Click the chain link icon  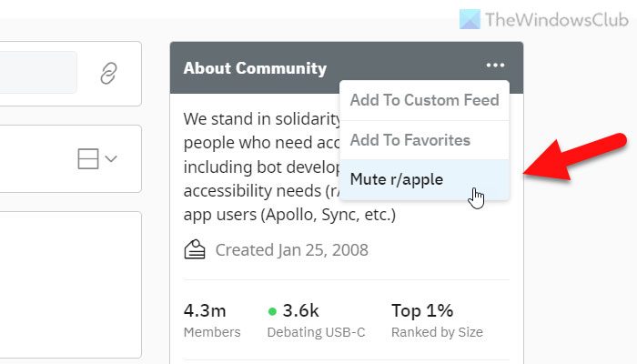[109, 74]
